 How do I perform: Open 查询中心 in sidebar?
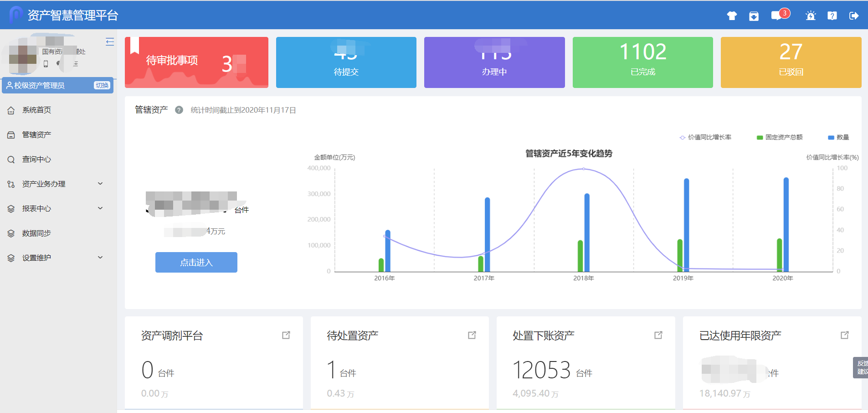tap(36, 159)
